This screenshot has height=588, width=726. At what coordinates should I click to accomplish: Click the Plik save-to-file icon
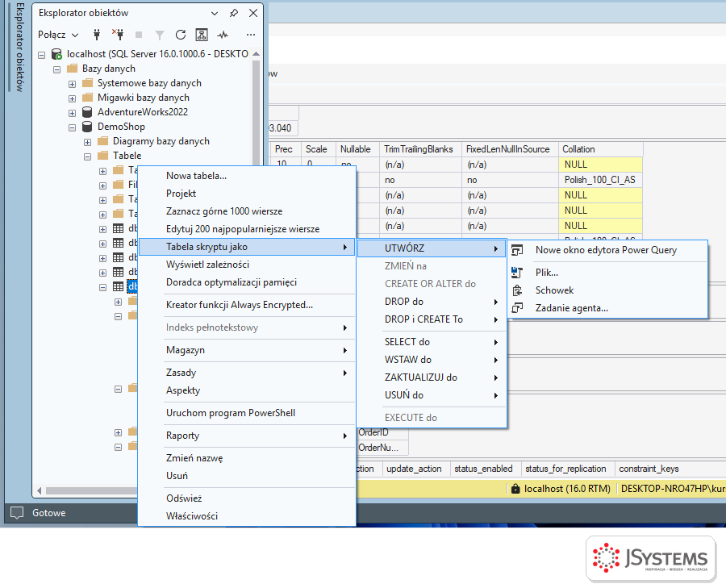[517, 273]
